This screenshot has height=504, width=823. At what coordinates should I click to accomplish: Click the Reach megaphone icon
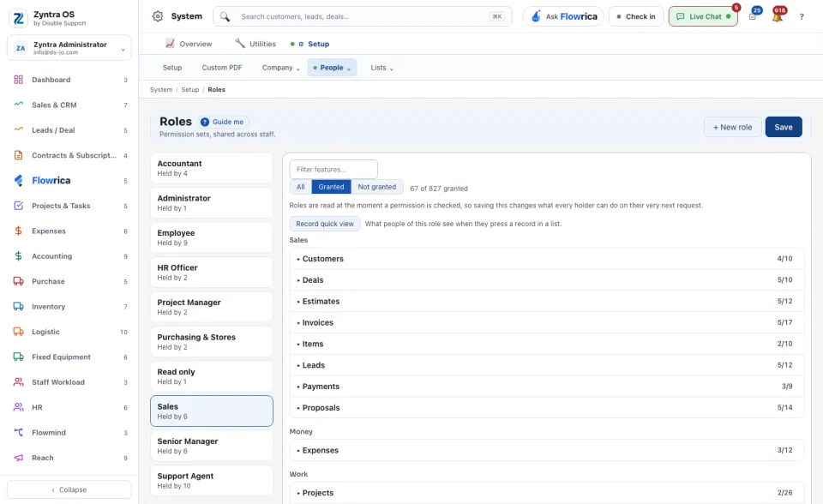tap(18, 458)
